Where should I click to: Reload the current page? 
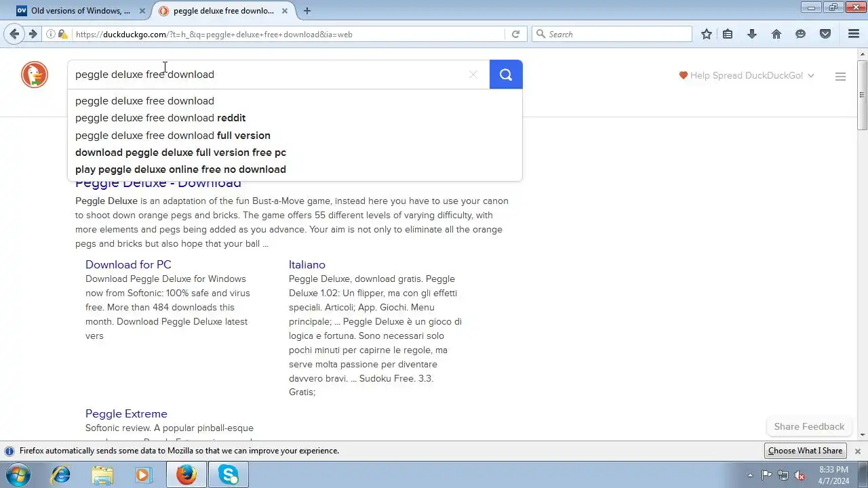(x=515, y=34)
